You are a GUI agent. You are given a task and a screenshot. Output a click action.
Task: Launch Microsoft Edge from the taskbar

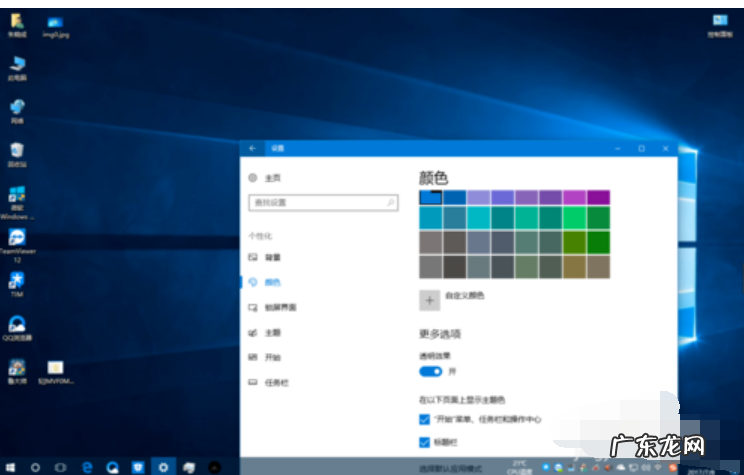pos(87,467)
